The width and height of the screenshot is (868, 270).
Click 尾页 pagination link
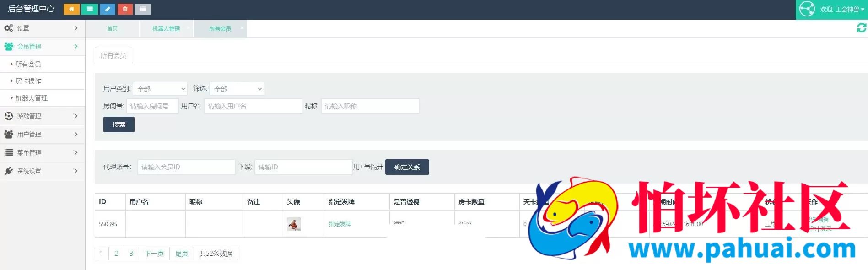pyautogui.click(x=182, y=254)
